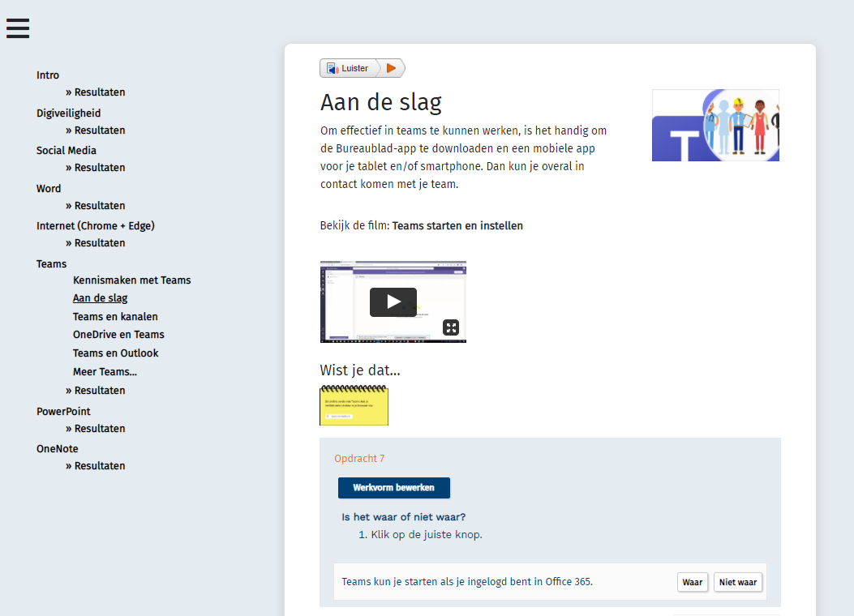View Resultaten under OneNote
The width and height of the screenshot is (854, 616).
99,466
